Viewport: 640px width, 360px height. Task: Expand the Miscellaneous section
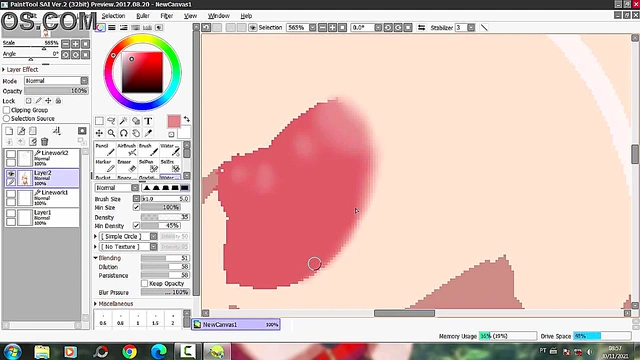point(113,304)
